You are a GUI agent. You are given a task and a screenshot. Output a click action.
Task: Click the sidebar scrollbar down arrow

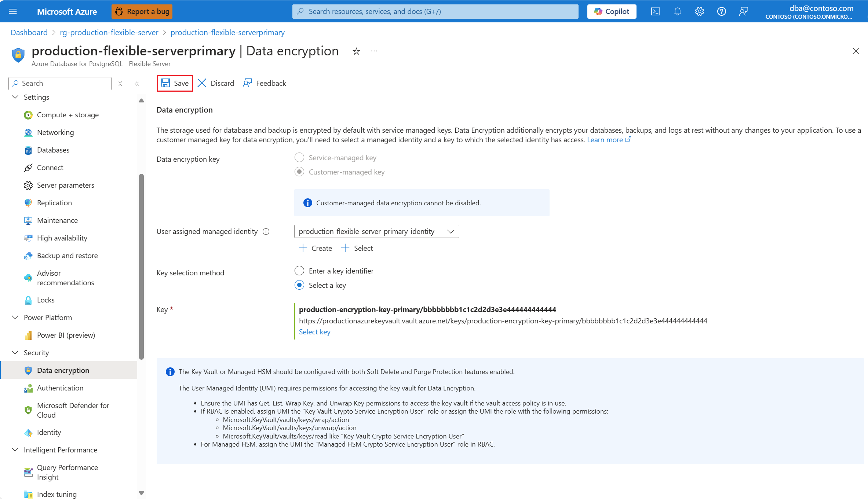(x=141, y=493)
